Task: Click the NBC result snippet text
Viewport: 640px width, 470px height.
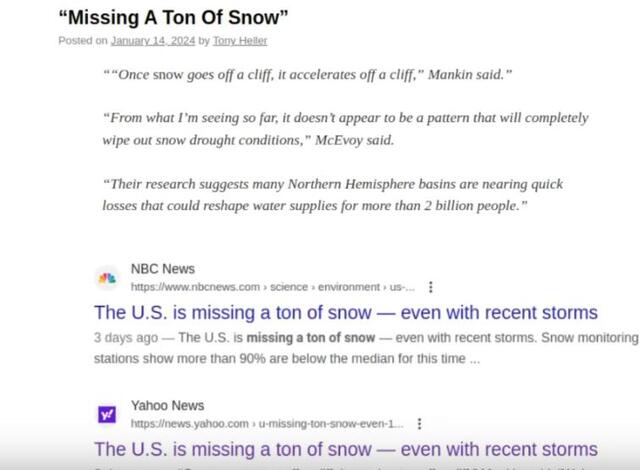Action: tap(366, 348)
